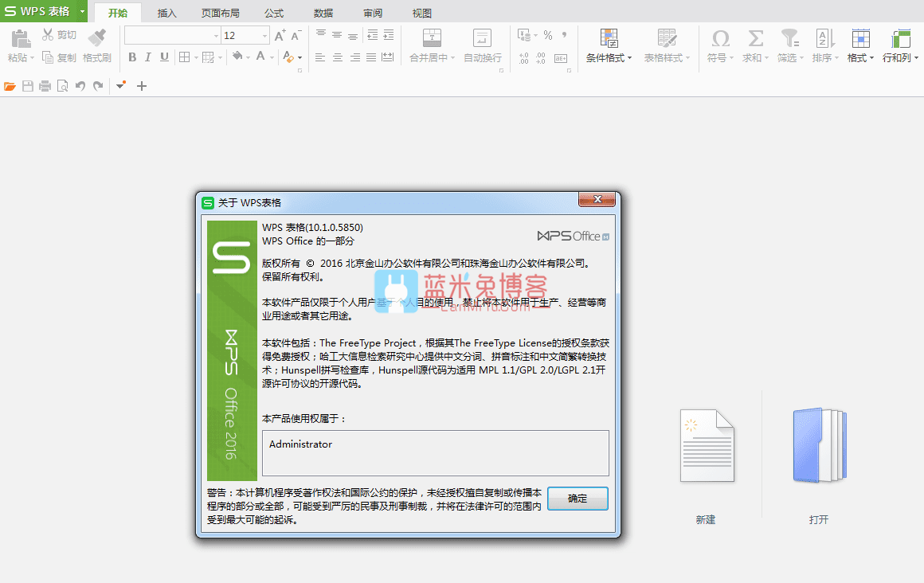Toggle align text left

tap(320, 57)
